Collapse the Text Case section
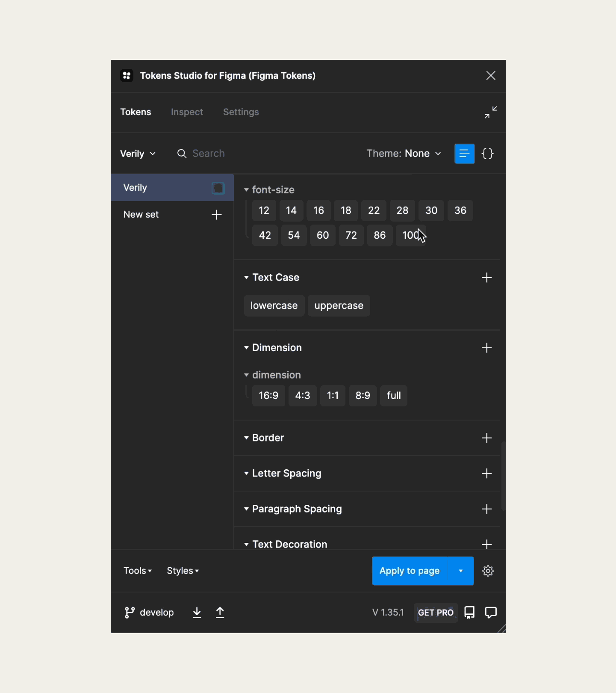Image resolution: width=616 pixels, height=693 pixels. click(x=246, y=278)
